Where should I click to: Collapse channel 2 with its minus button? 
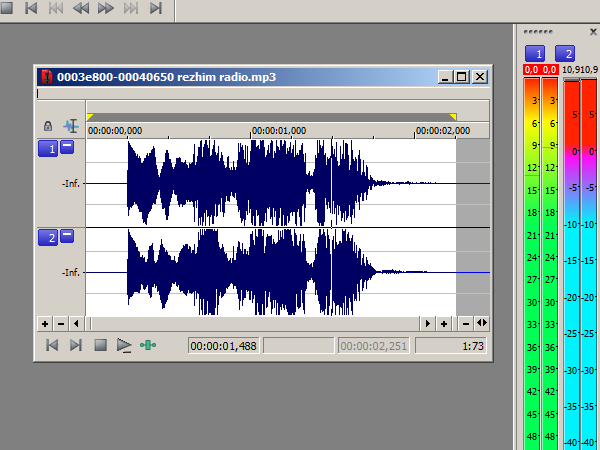tap(67, 236)
